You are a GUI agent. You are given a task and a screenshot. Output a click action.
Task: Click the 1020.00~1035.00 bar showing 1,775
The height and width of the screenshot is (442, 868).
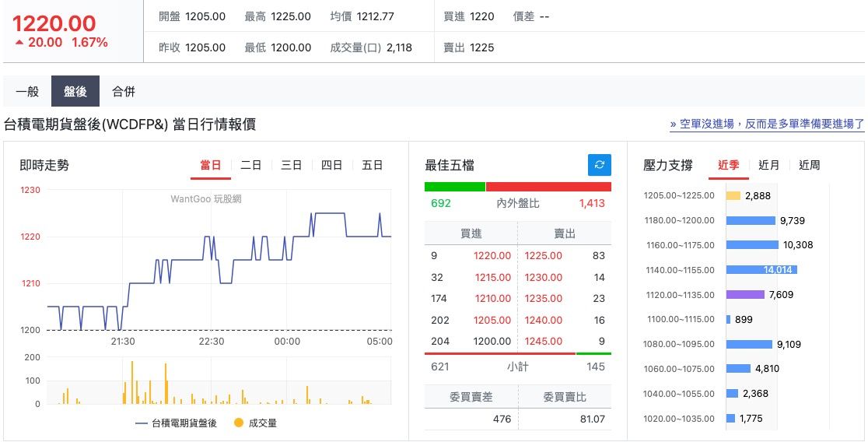coord(730,418)
